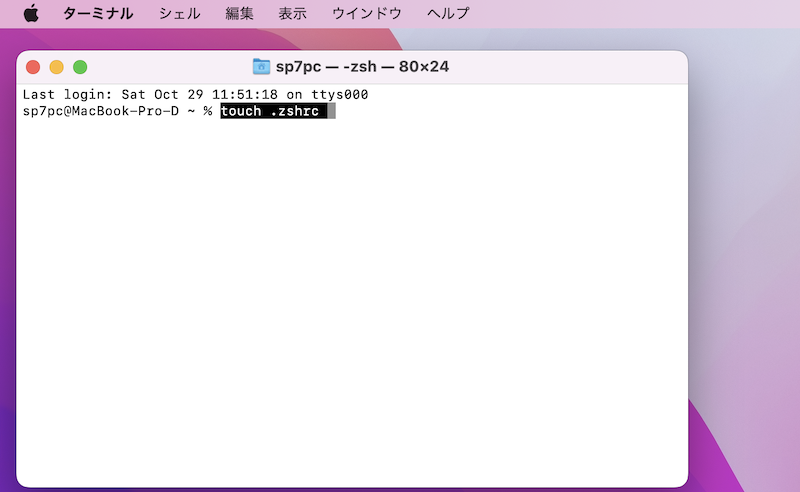Minimize the Terminal window with the yellow button

coord(56,67)
